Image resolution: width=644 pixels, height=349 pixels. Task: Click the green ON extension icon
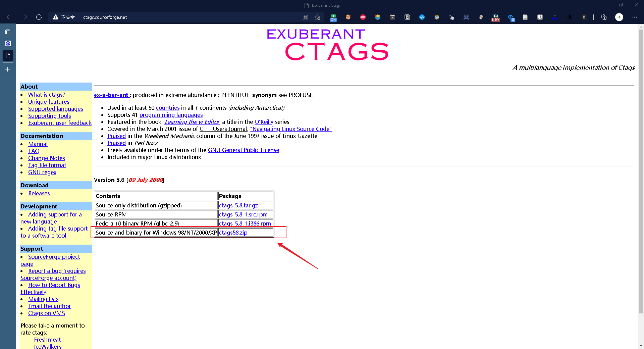[333, 17]
